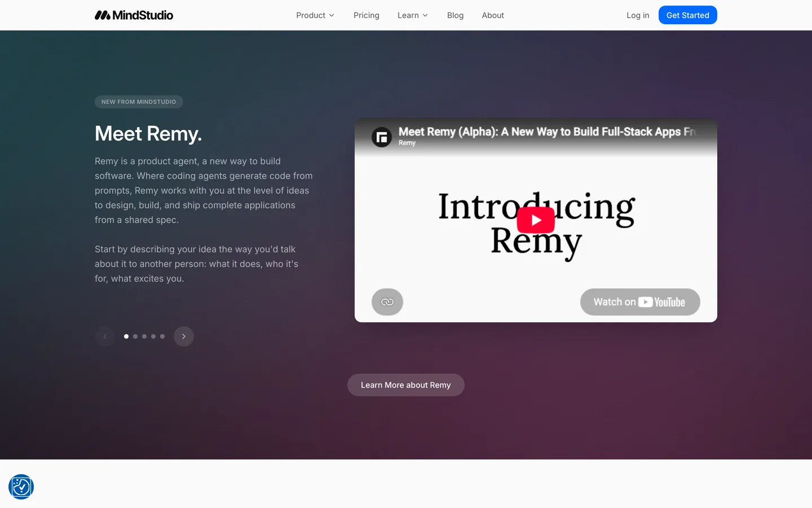Go to the previous carousel slide arrow

[x=105, y=336]
